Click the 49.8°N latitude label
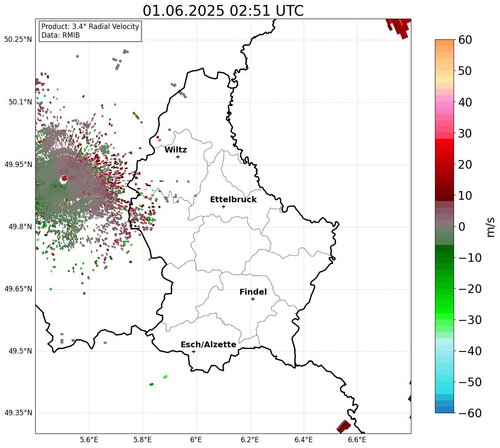Image resolution: width=500 pixels, height=448 pixels. [x=20, y=227]
